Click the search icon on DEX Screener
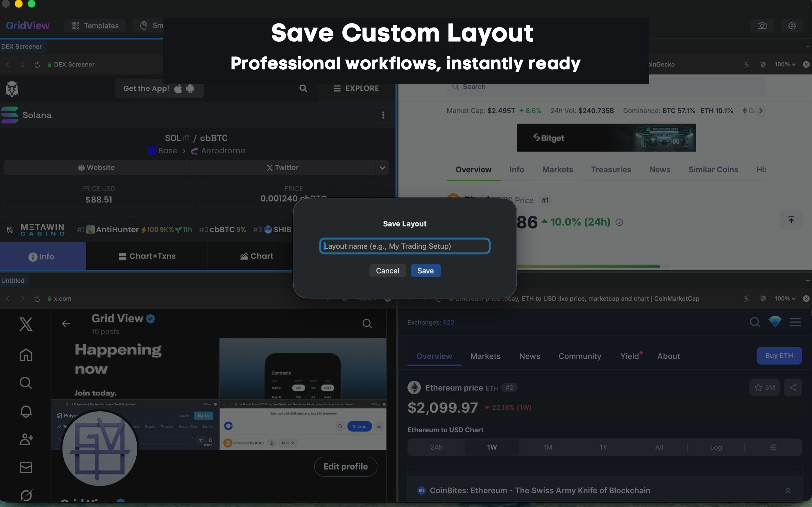812x507 pixels. coord(303,88)
